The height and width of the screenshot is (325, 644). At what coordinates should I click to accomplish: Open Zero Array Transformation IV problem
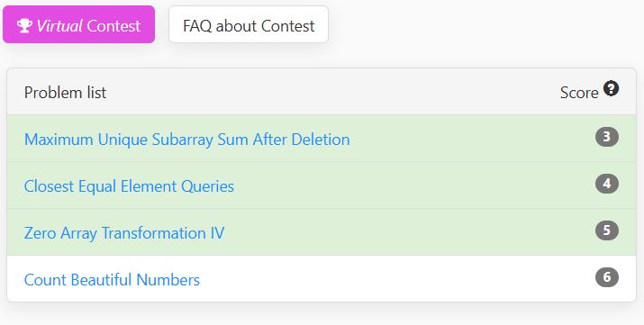click(x=124, y=233)
